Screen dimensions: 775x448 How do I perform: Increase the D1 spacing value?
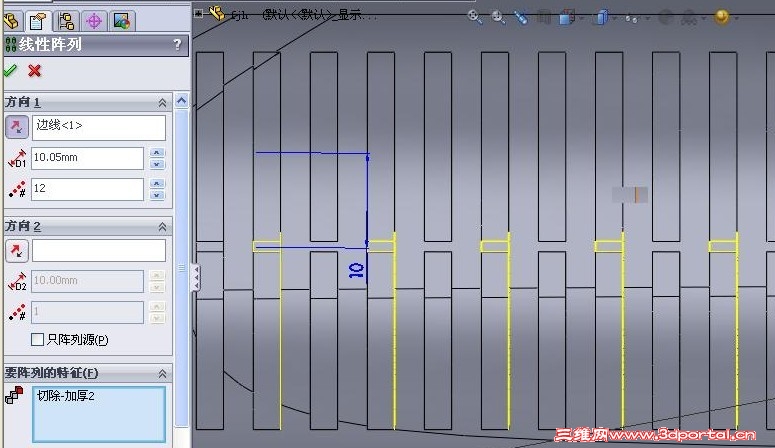(157, 153)
